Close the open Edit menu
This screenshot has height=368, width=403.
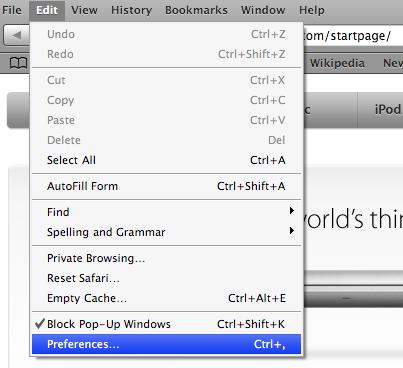[x=47, y=10]
